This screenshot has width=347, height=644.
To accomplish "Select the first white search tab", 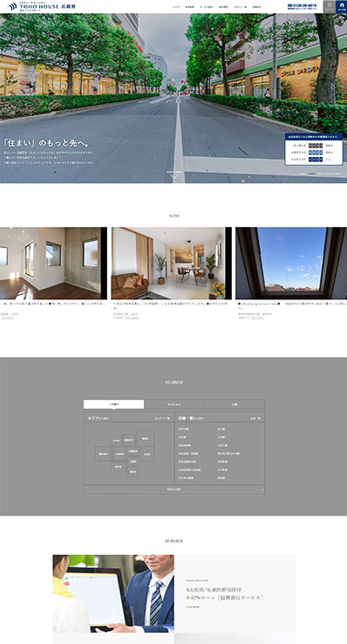I will [x=113, y=404].
